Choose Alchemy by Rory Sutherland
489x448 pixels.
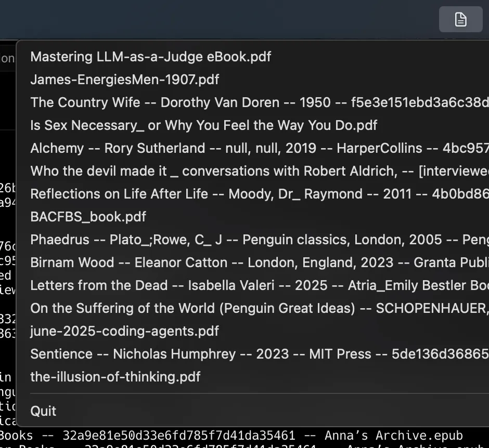click(253, 148)
